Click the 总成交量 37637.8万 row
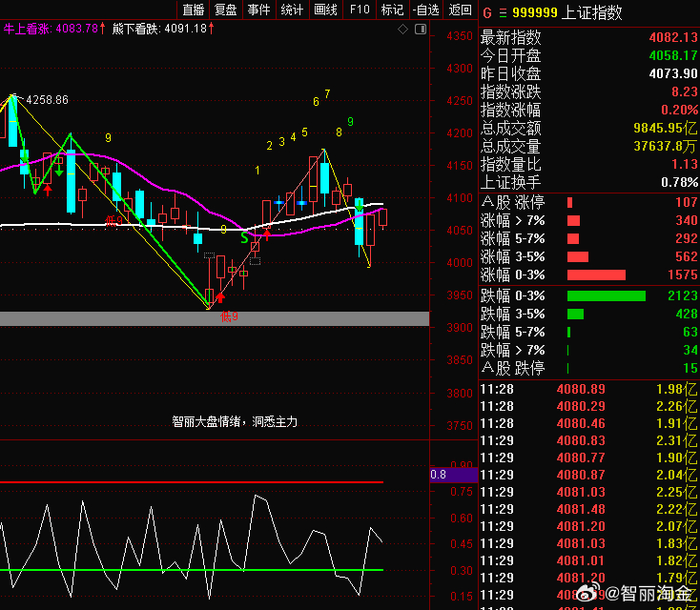This screenshot has width=700, height=610. point(588,146)
